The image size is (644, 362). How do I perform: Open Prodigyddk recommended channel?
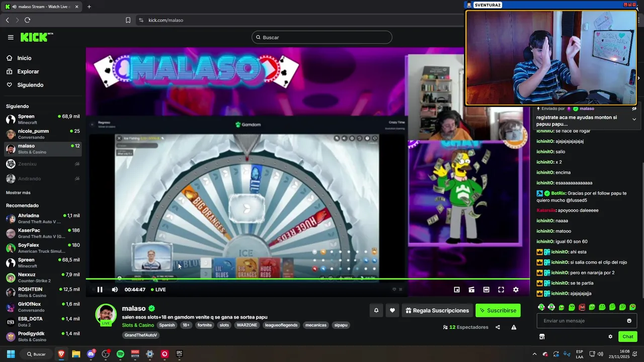tap(42, 336)
